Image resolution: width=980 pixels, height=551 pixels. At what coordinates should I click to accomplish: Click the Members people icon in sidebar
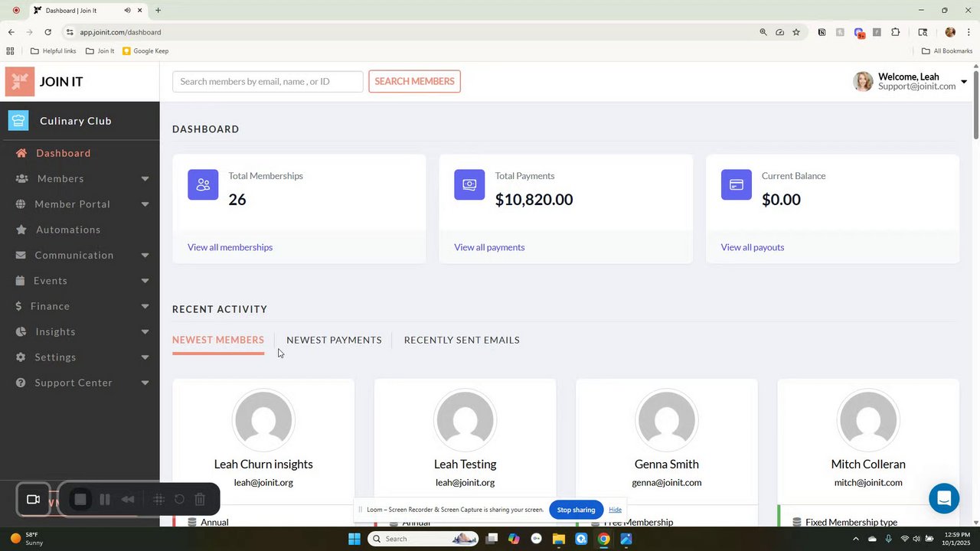21,178
